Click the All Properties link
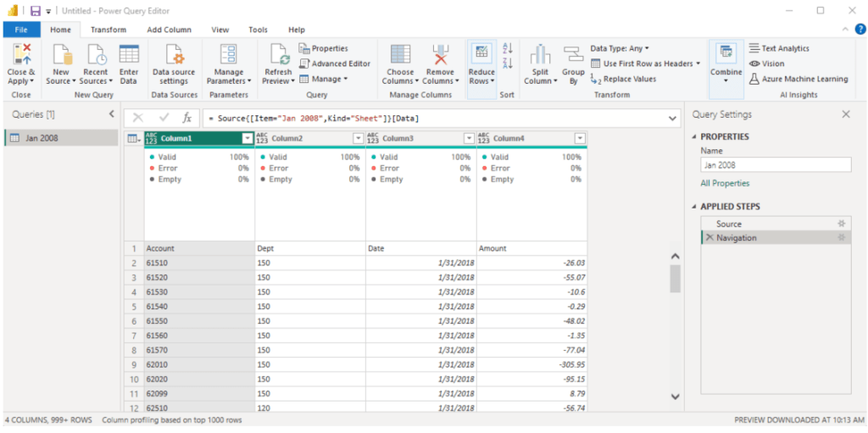Image resolution: width=868 pixels, height=433 pixels. (x=725, y=183)
